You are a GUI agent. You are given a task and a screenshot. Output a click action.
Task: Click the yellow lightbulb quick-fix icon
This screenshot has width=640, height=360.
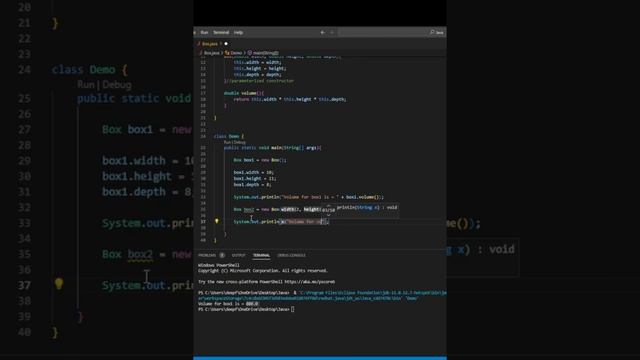217,221
